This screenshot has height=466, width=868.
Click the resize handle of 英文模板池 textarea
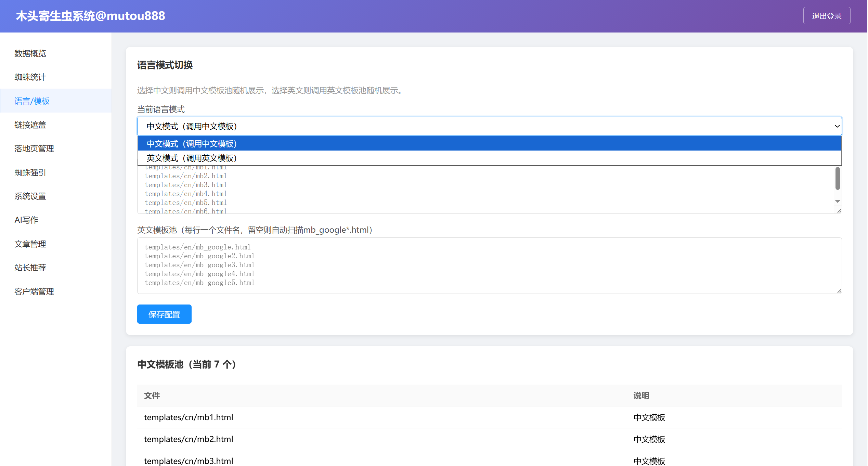(839, 291)
